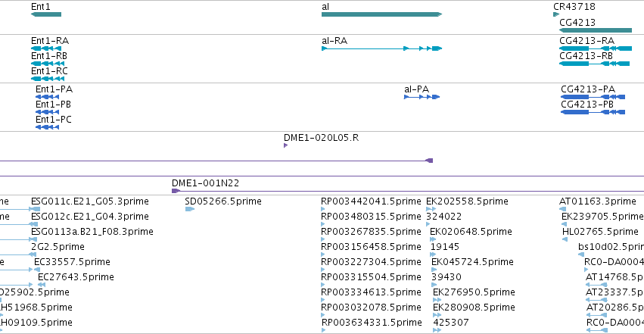Click the 19145 EST label
Viewport: 644px width, 334px height.
pos(445,247)
